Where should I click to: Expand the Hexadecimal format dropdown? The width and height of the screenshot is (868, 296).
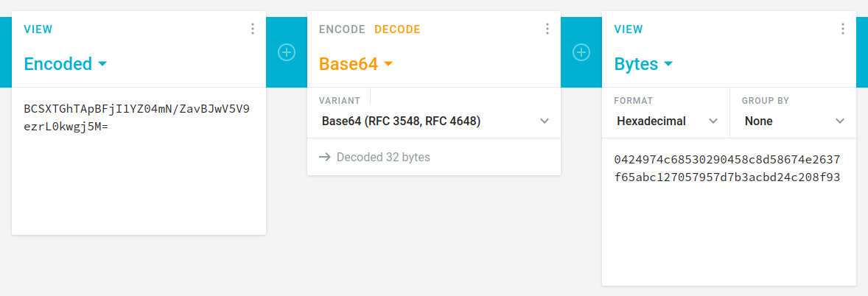coord(666,121)
